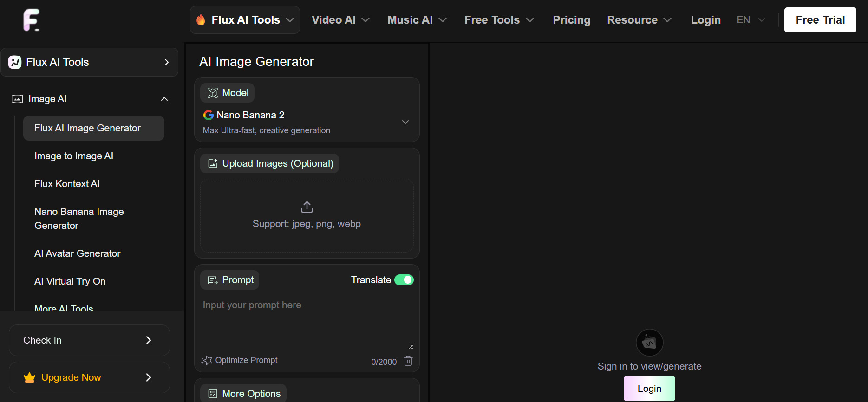Click the upload arrow icon in the drop zone

point(307,207)
